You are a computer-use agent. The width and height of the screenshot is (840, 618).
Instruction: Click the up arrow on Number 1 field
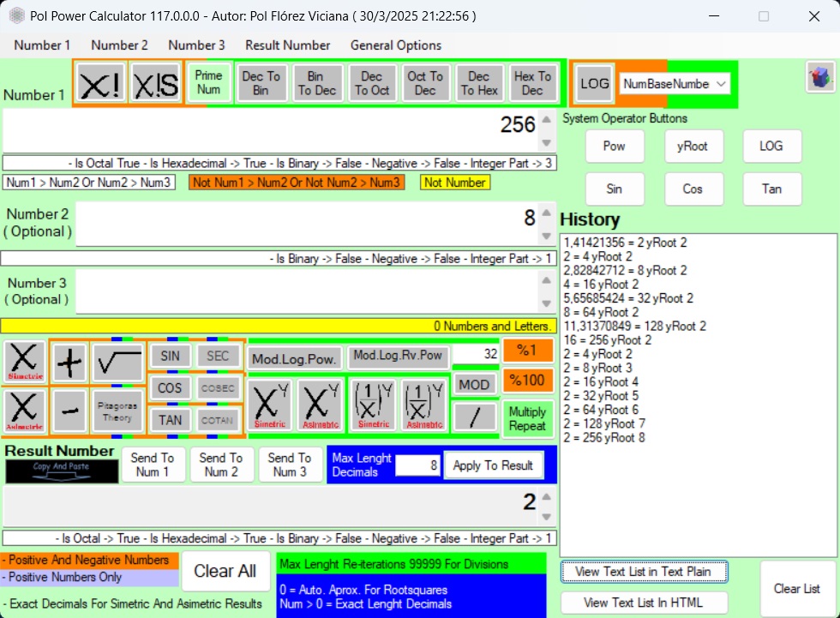(546, 121)
